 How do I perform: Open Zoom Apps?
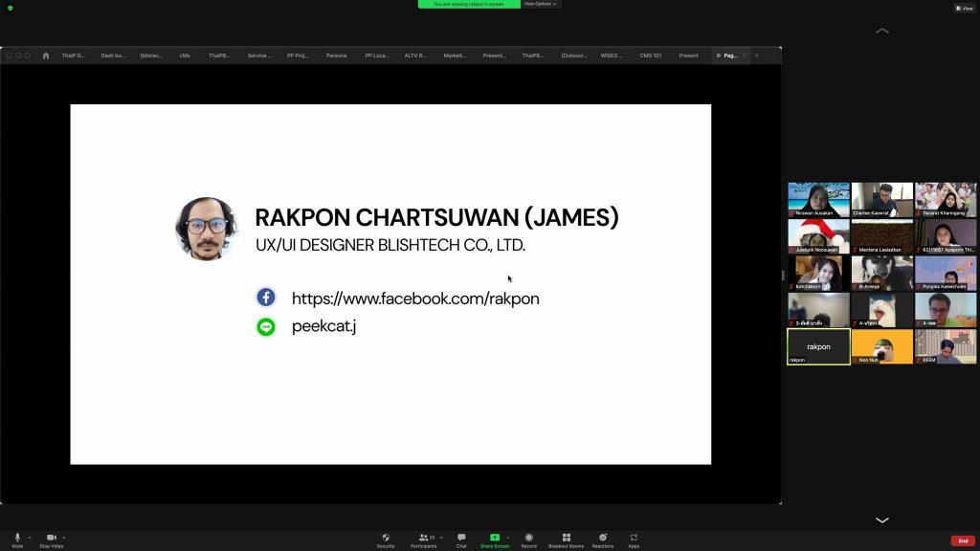tap(634, 540)
